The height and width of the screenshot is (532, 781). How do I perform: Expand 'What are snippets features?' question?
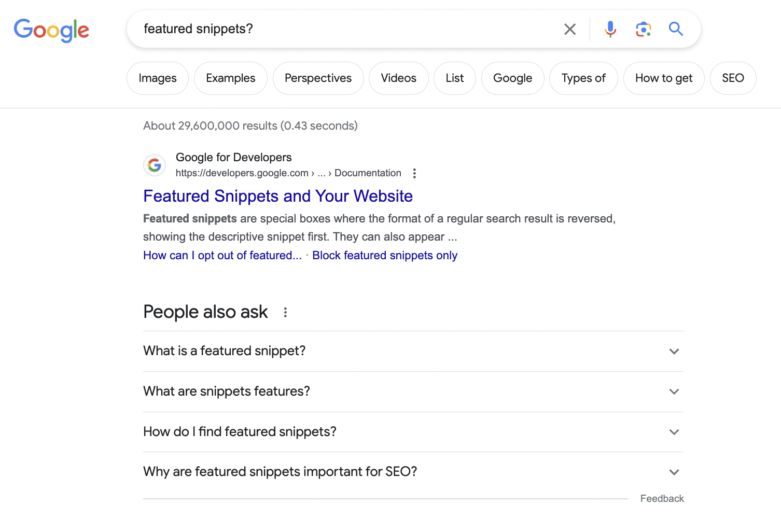click(413, 391)
